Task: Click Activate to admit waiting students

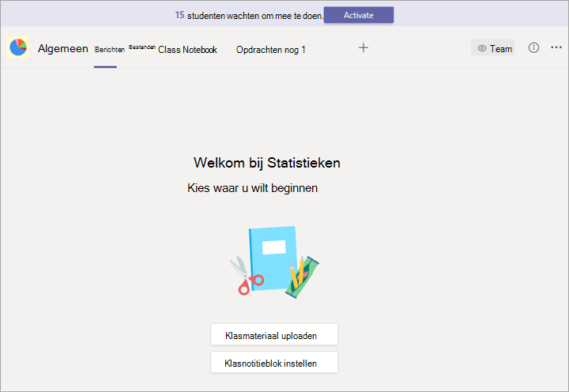Action: [x=359, y=15]
